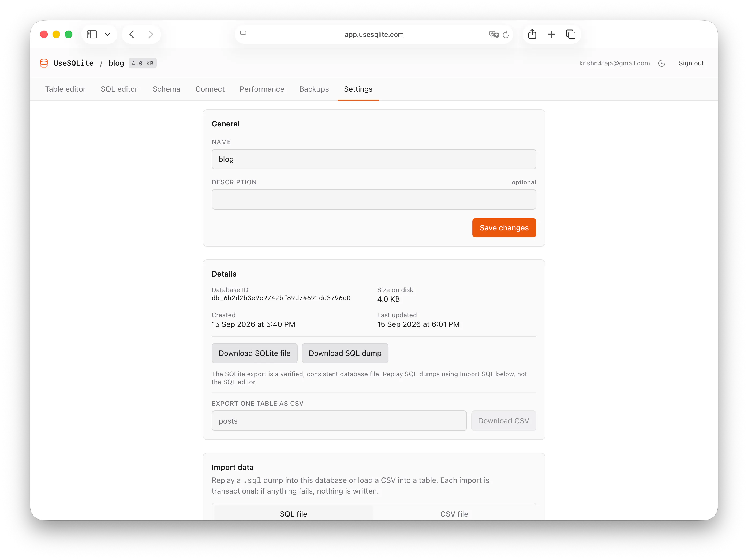This screenshot has width=748, height=560.
Task: Go back to the previous page
Action: click(132, 34)
